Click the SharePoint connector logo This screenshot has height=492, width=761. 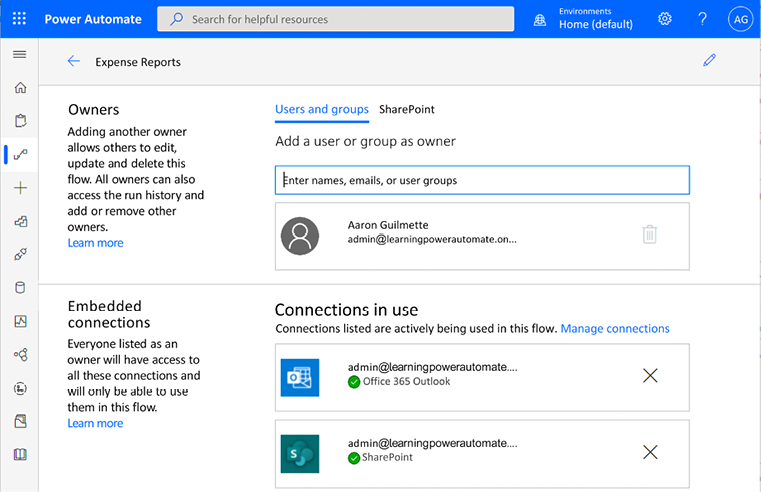tap(300, 454)
